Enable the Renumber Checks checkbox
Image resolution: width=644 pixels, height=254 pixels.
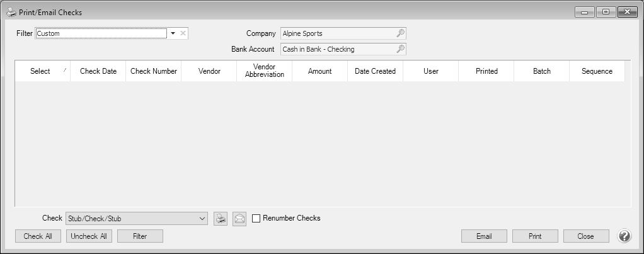tap(256, 219)
